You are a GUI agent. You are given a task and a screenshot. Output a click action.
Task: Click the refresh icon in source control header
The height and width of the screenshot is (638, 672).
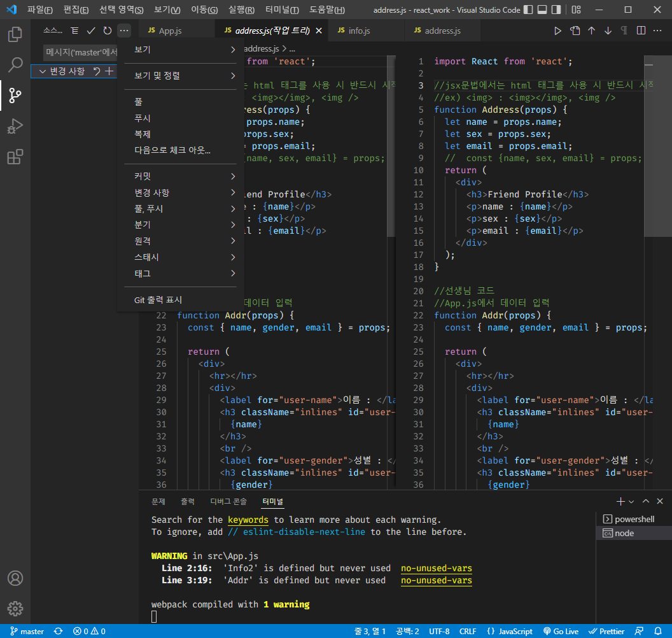107,31
